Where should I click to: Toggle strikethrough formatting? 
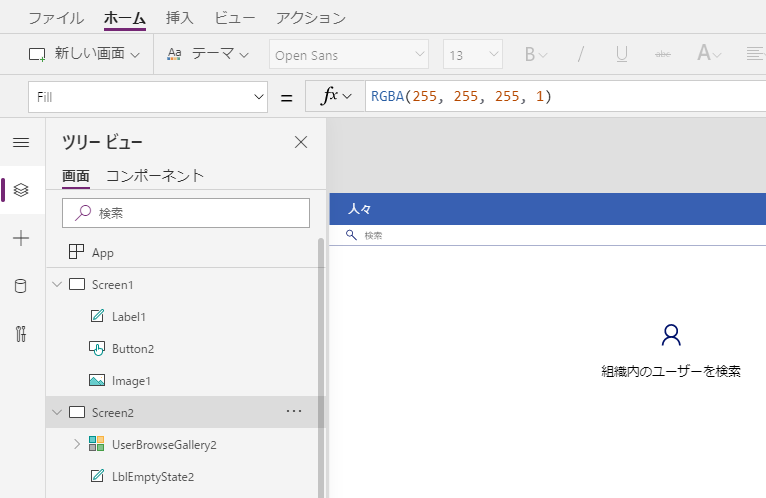click(x=662, y=54)
